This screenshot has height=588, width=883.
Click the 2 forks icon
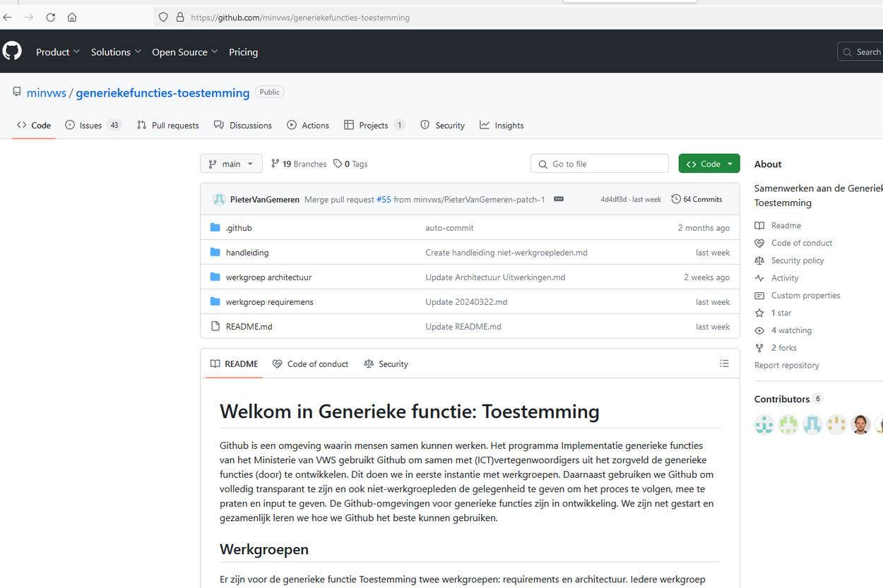tap(759, 348)
